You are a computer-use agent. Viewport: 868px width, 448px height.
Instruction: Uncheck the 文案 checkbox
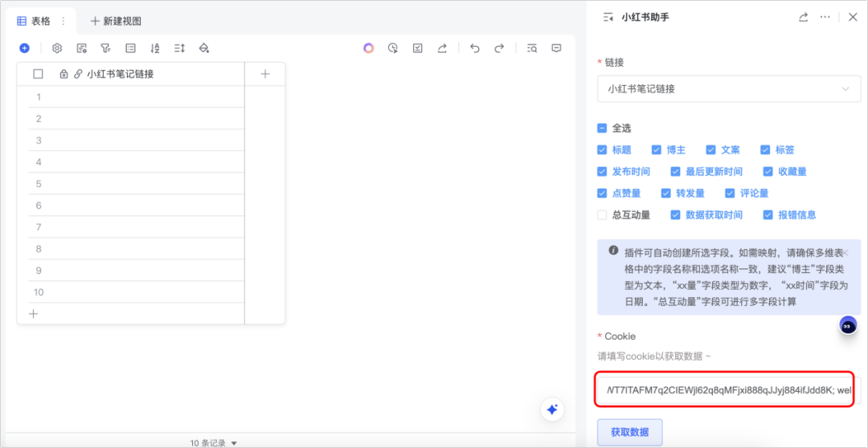[x=710, y=150]
